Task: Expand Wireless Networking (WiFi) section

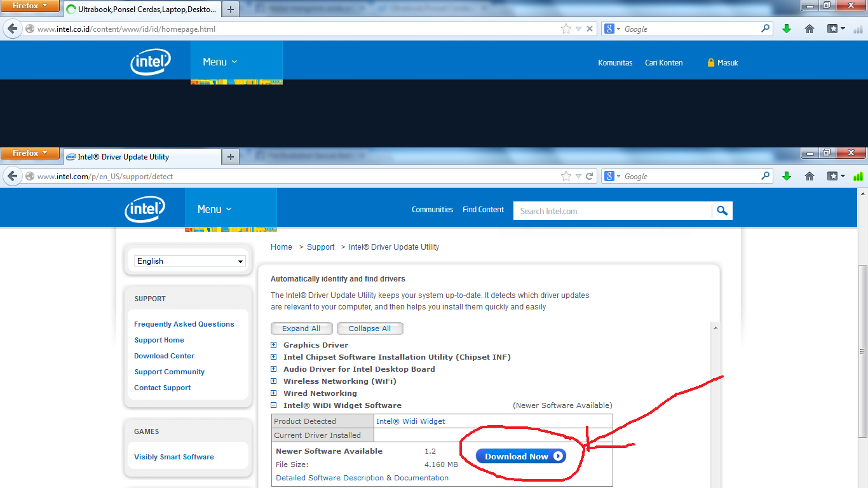Action: pyautogui.click(x=274, y=381)
